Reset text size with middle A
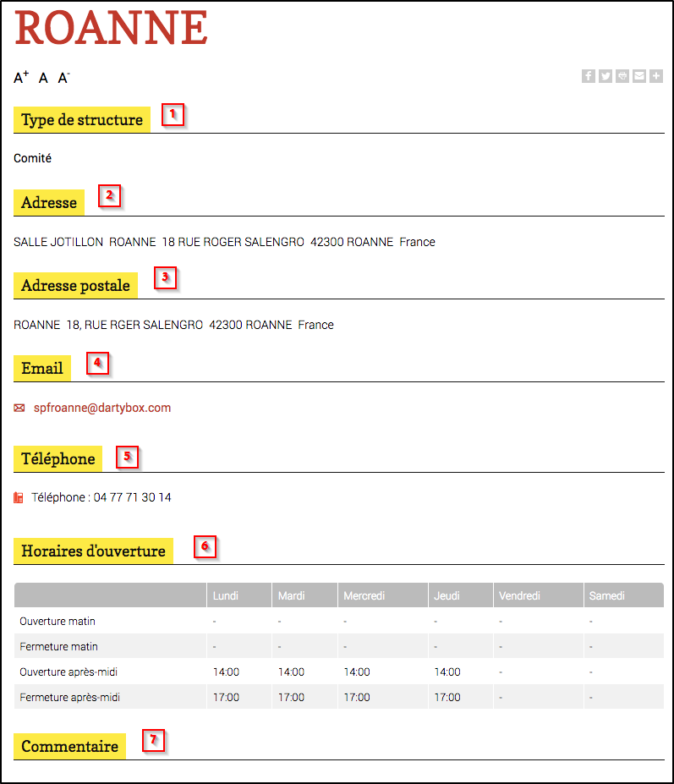674x784 pixels. (43, 79)
